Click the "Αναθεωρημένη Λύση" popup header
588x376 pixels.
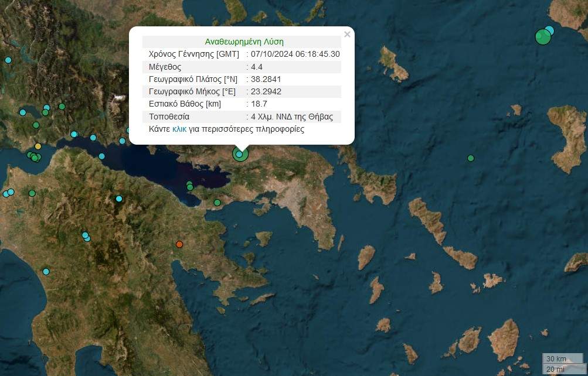(244, 42)
